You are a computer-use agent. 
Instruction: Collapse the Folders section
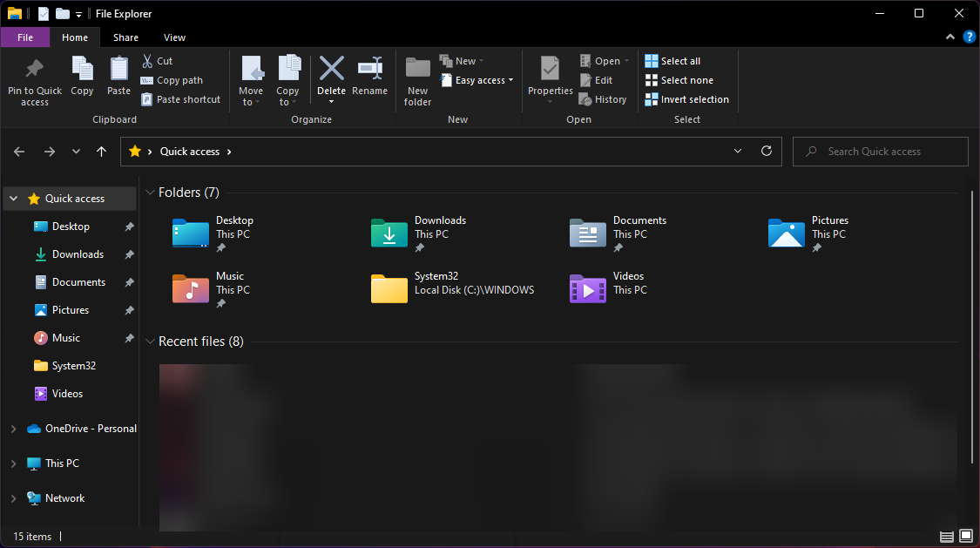[150, 193]
